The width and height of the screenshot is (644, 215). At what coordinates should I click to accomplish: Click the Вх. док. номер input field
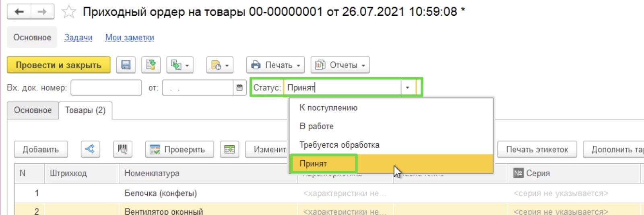pos(106,87)
